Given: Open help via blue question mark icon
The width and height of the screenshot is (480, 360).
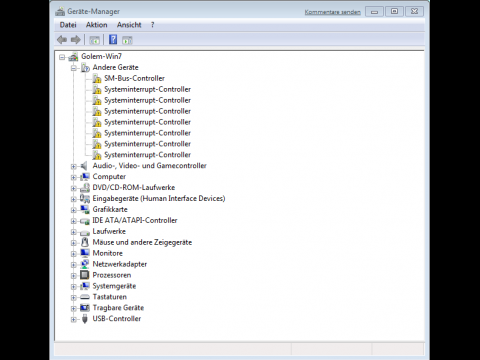Looking at the screenshot, I should pos(113,40).
